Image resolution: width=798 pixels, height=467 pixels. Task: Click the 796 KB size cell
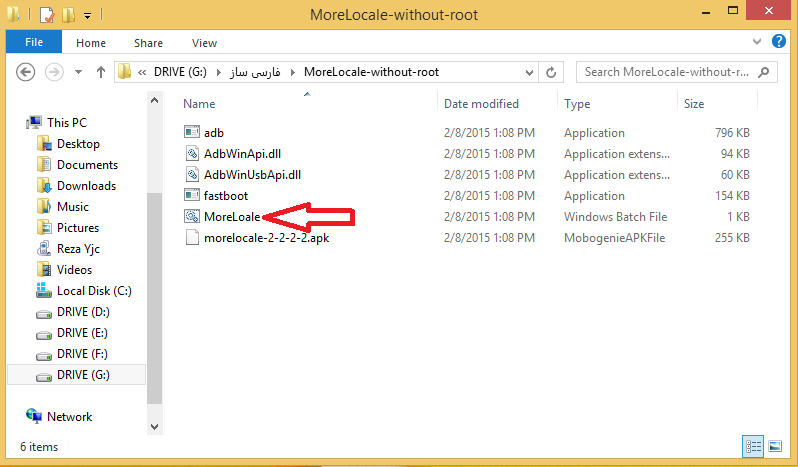(732, 133)
